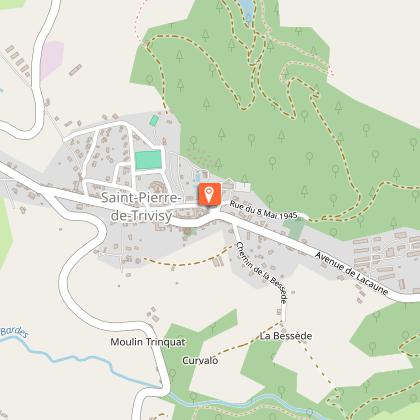Click the blue pond at forest top

tap(247, 11)
